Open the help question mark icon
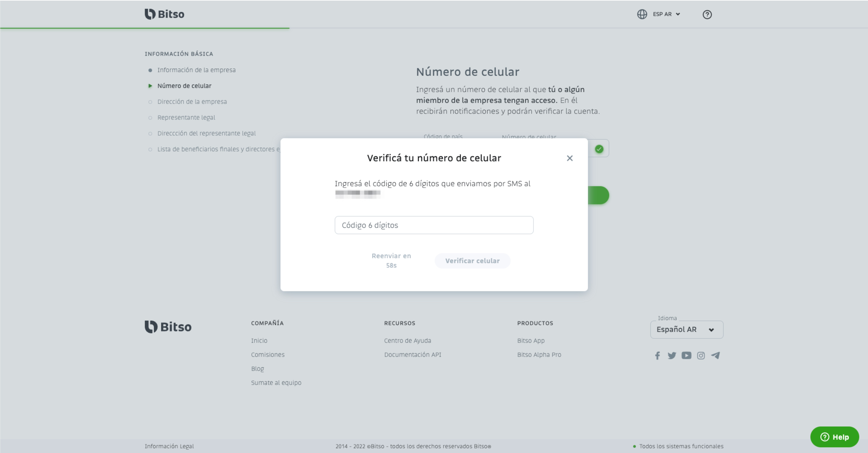This screenshot has width=868, height=453. pos(707,14)
